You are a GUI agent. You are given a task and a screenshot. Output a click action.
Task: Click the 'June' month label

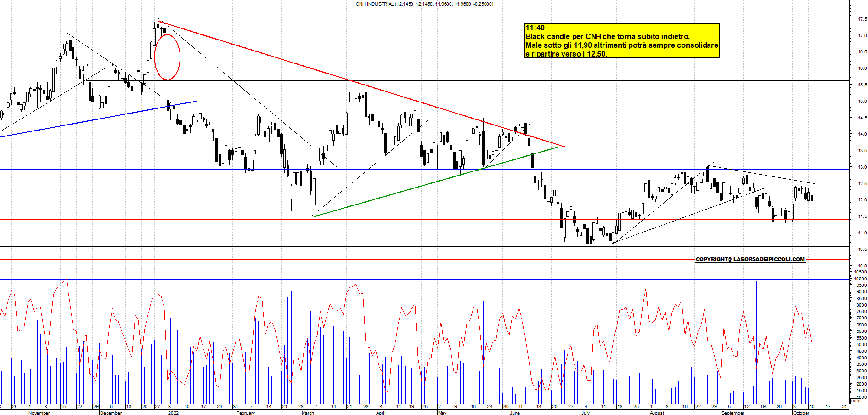(514, 413)
